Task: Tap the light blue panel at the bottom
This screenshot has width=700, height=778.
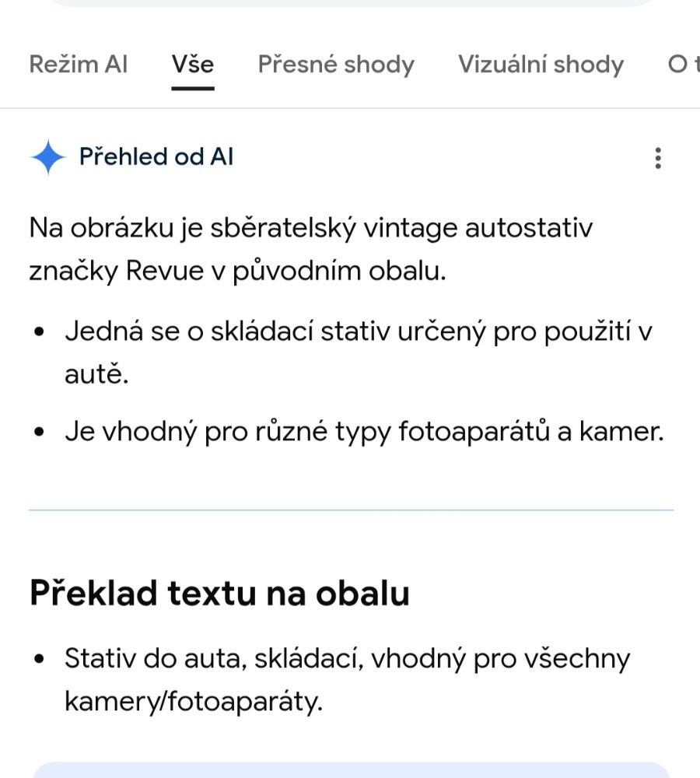Action: click(350, 770)
